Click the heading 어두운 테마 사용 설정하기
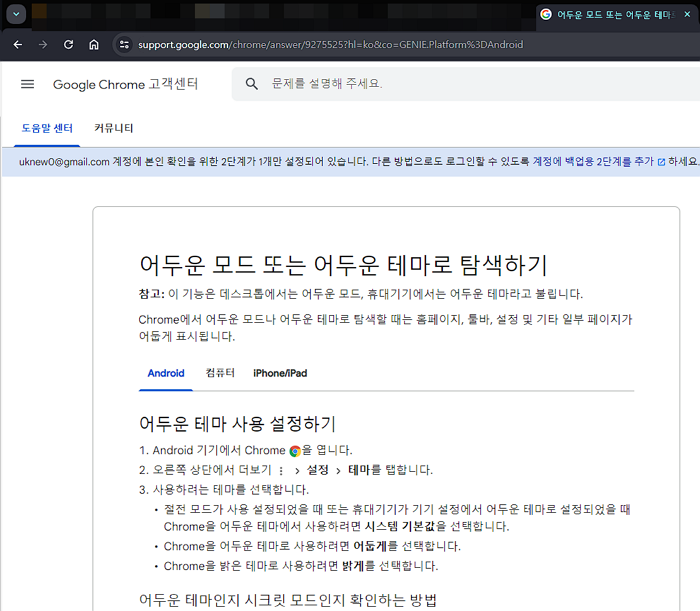This screenshot has width=700, height=611. point(238,424)
